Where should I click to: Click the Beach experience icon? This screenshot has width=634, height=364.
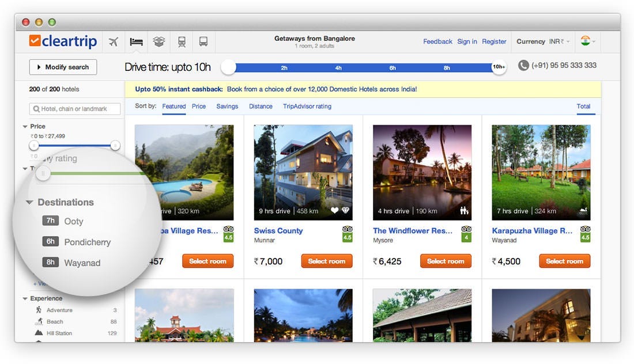[39, 321]
